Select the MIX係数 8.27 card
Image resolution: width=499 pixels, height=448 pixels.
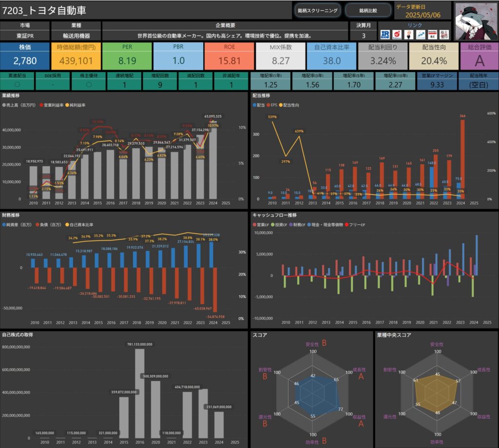[x=281, y=56]
